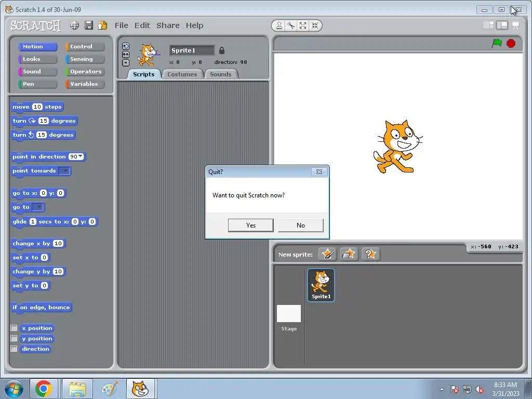Click the Sprite1 name field
The image size is (532, 399).
192,50
